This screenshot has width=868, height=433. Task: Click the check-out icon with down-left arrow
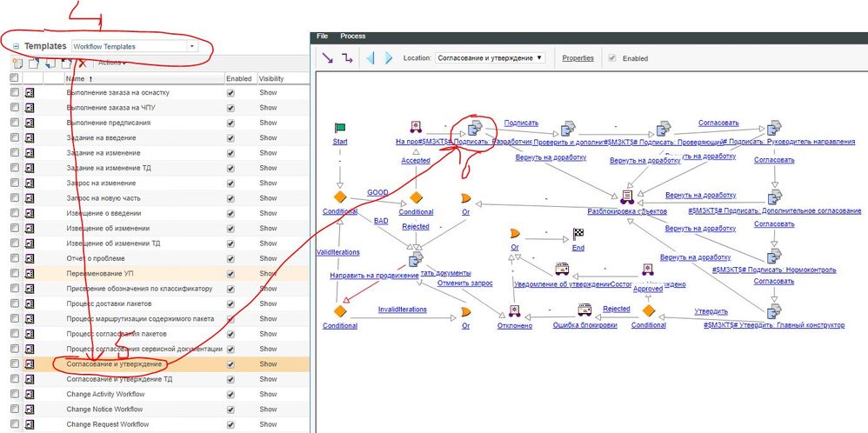[x=50, y=63]
